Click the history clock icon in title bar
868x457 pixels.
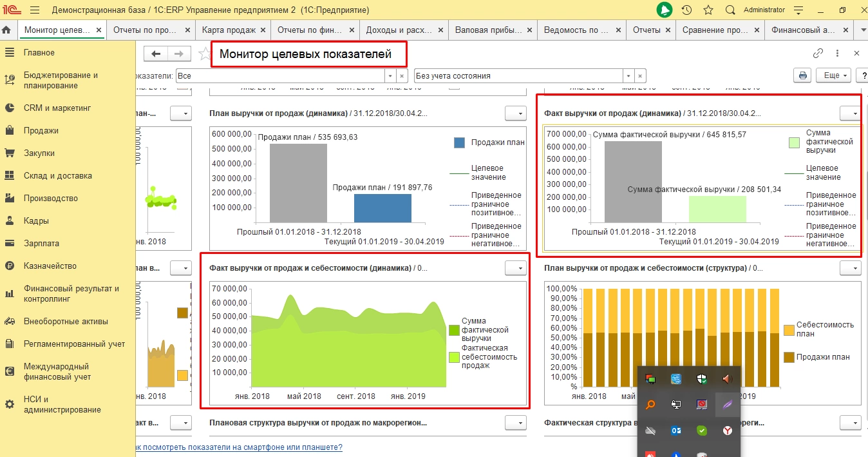click(x=686, y=10)
